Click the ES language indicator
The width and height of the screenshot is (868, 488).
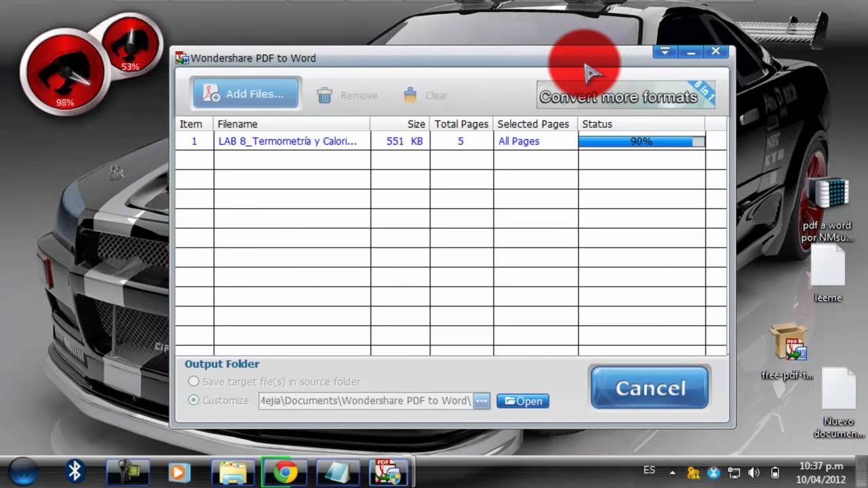(649, 470)
